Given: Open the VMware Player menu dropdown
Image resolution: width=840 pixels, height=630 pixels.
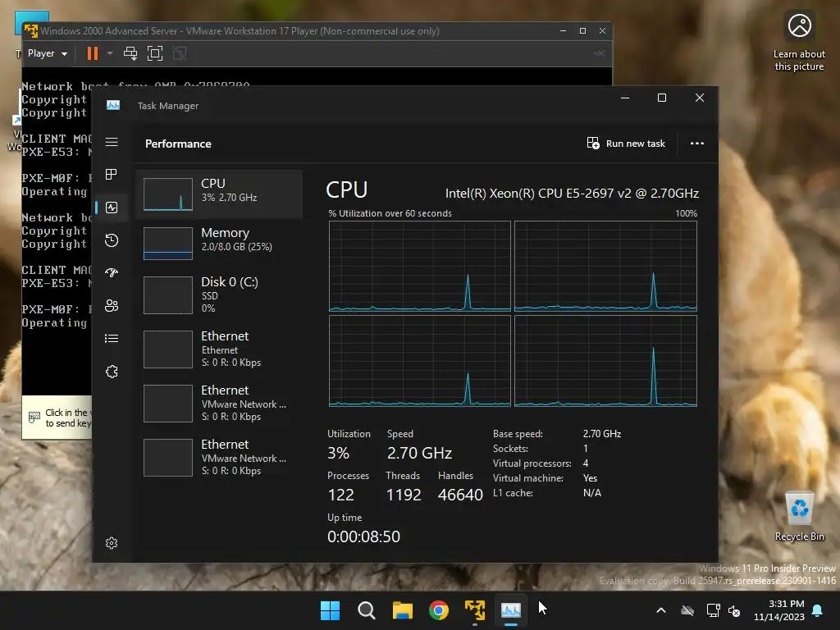Looking at the screenshot, I should (x=47, y=53).
